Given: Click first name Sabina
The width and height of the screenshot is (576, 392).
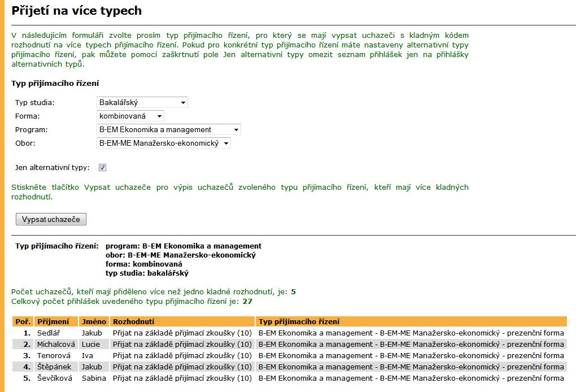Looking at the screenshot, I should (94, 378).
